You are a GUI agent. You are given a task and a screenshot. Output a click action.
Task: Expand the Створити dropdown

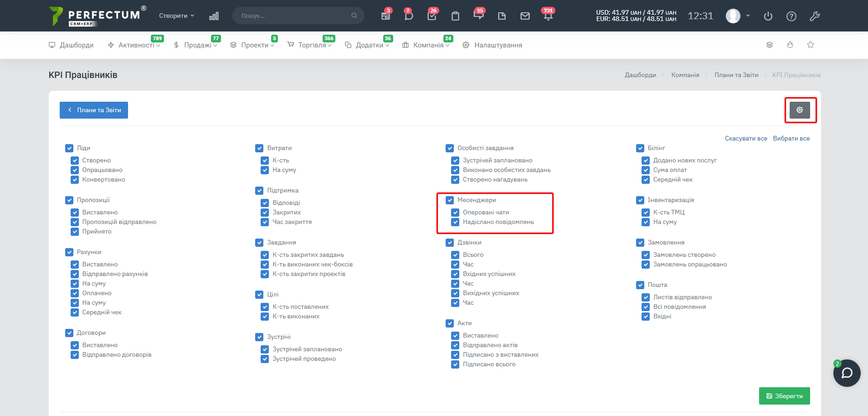tap(176, 16)
